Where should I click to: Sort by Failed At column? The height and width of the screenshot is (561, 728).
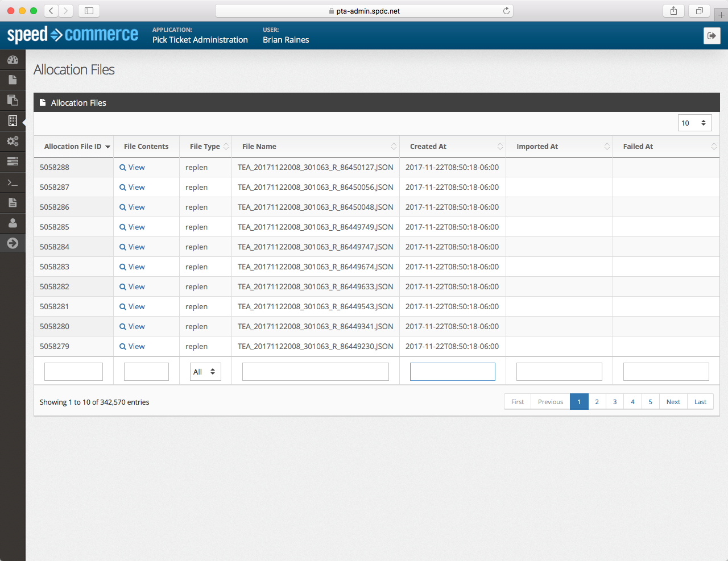tap(666, 146)
